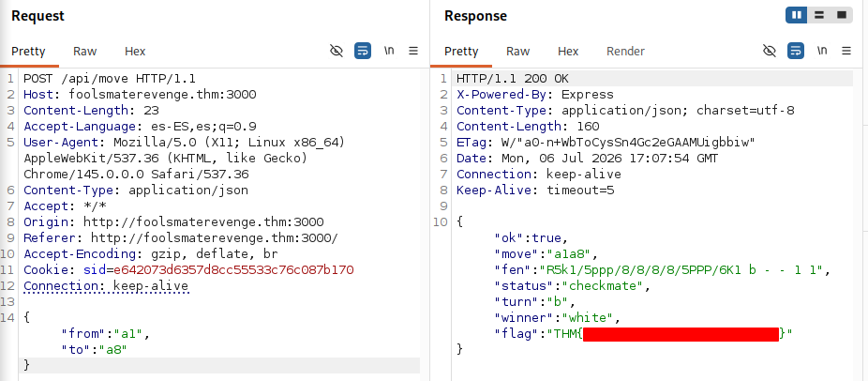Click the HTTP/1.1 200 OK status line
The height and width of the screenshot is (381, 868).
tap(512, 79)
